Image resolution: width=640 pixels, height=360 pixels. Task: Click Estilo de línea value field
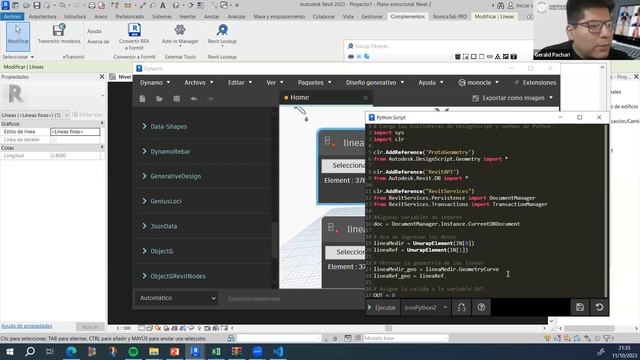click(x=75, y=131)
